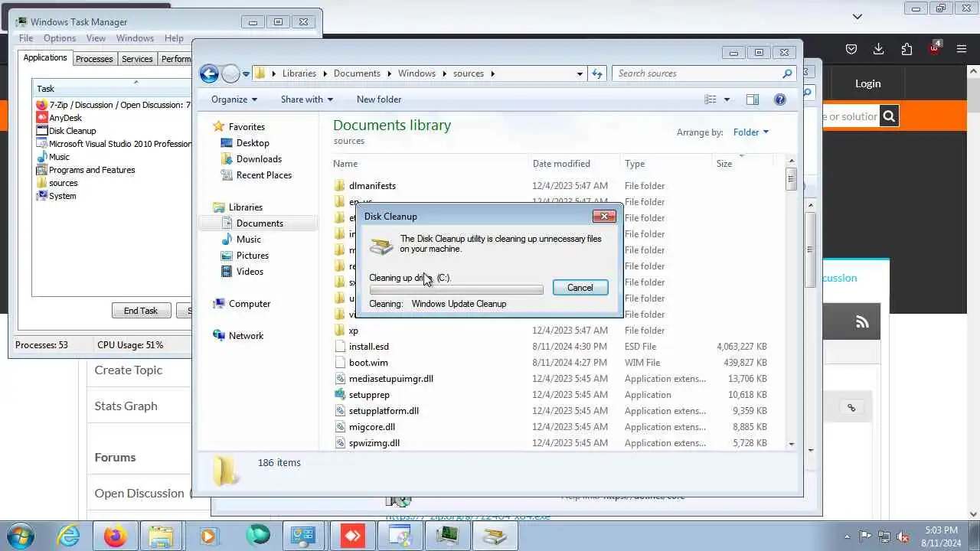Select setupprep application file
The height and width of the screenshot is (551, 980).
point(369,395)
